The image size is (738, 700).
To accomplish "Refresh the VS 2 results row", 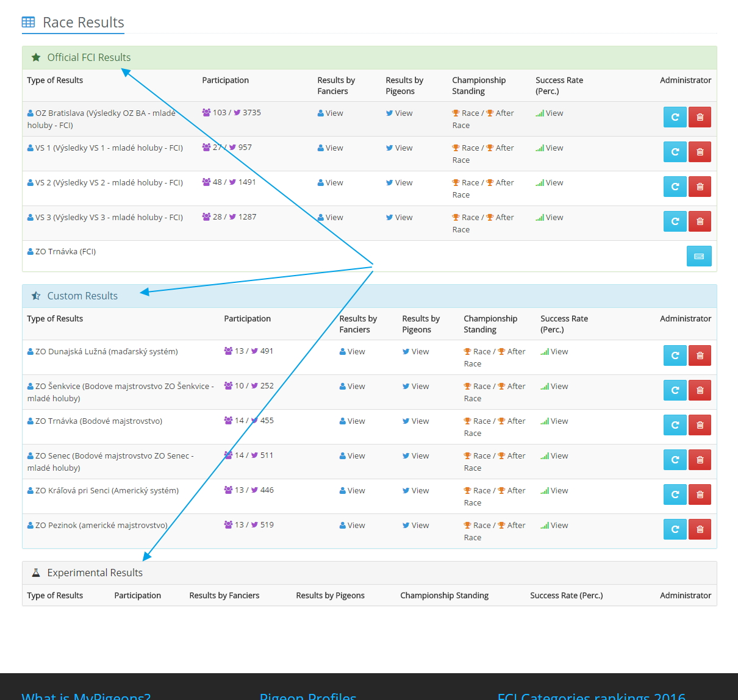I will pyautogui.click(x=675, y=187).
